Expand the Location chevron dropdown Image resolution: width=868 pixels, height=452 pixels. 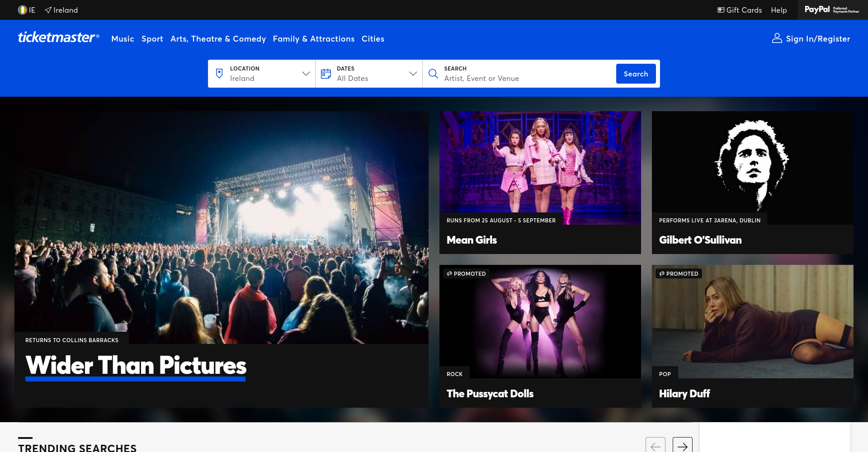(x=306, y=74)
